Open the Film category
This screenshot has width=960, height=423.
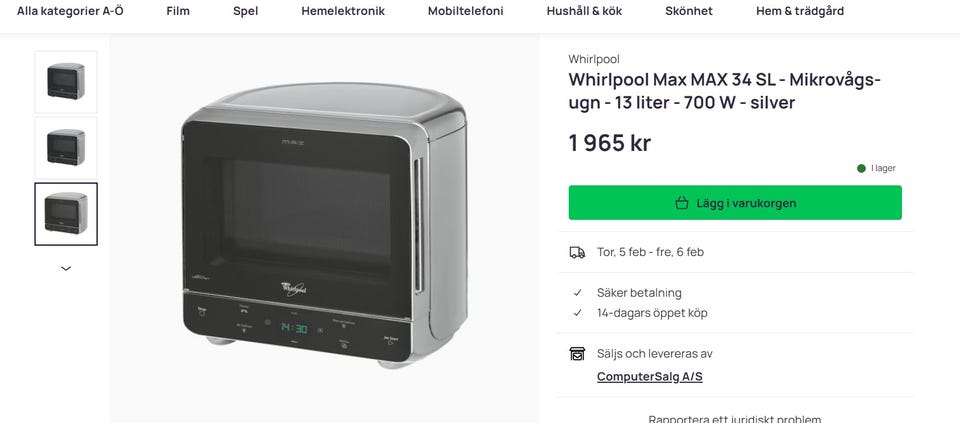coord(178,11)
